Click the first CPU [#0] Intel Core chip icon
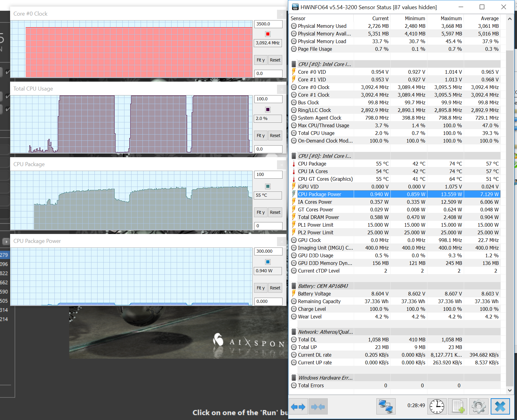The height and width of the screenshot is (420, 517). (x=294, y=64)
